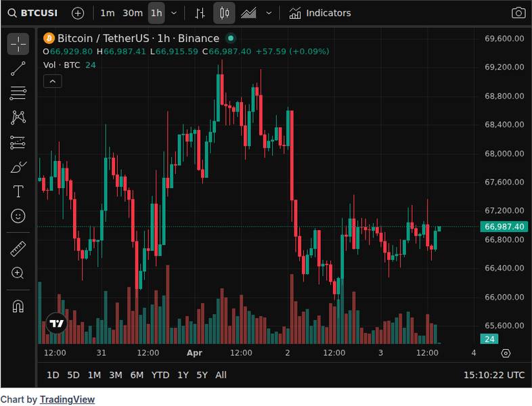Screen dimensions: 532x406
Task: Set range to 1M
Action: 94,375
